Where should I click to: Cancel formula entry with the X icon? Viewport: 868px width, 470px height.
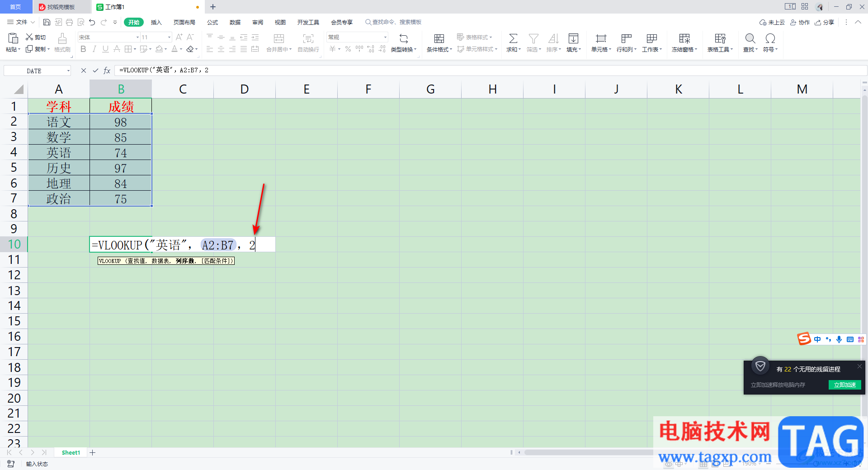[x=84, y=70]
